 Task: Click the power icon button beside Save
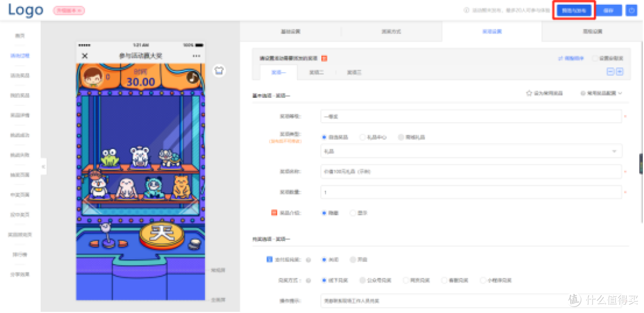click(631, 11)
